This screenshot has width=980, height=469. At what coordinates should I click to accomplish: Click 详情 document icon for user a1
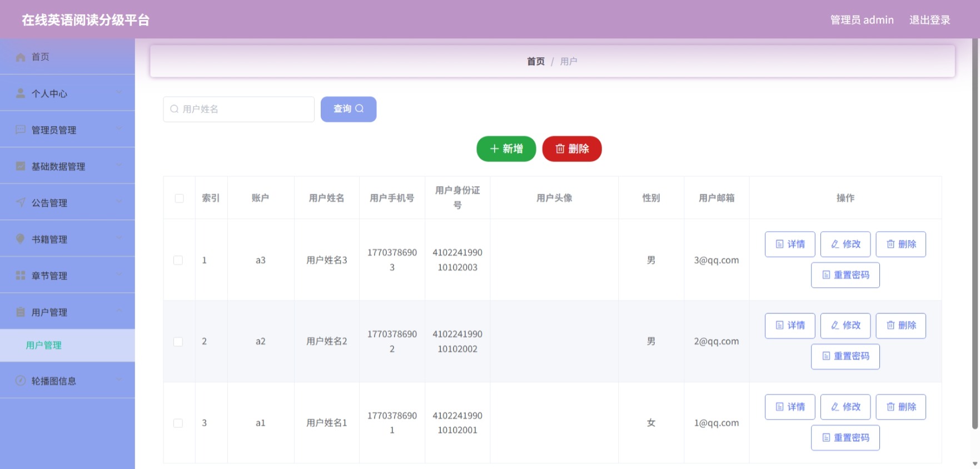[x=779, y=407]
